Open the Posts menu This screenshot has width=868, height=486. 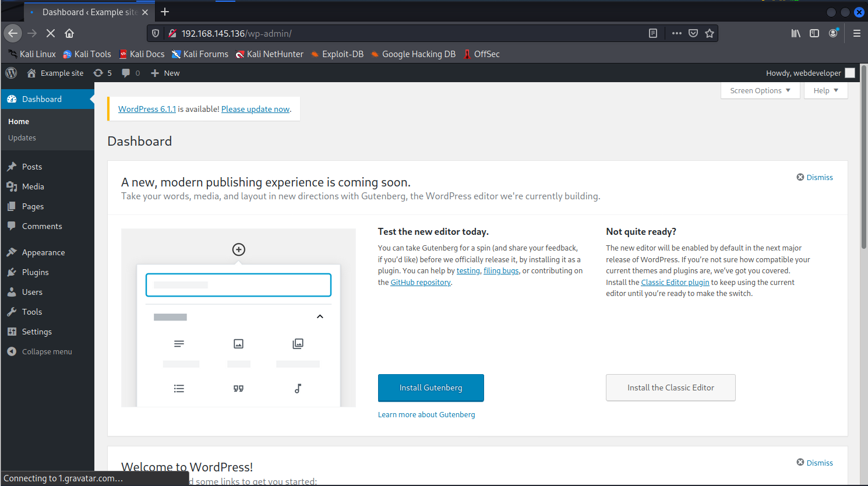click(47, 167)
